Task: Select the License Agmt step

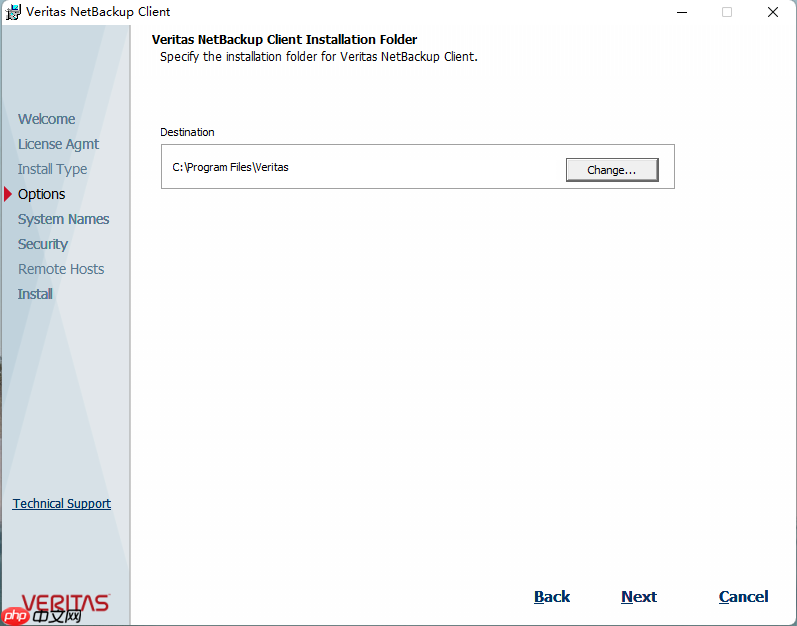Action: pyautogui.click(x=58, y=144)
